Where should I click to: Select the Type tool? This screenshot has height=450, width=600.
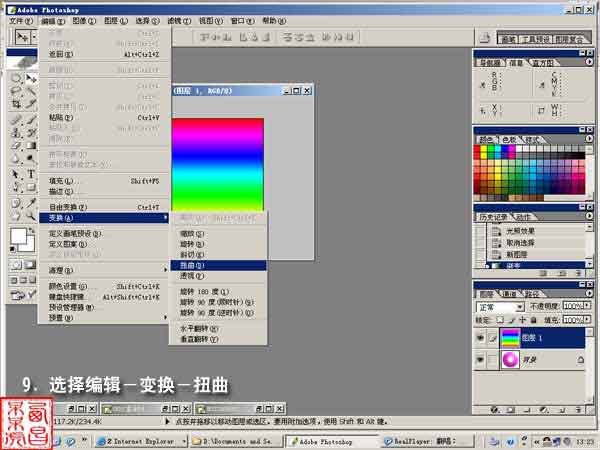pos(31,174)
